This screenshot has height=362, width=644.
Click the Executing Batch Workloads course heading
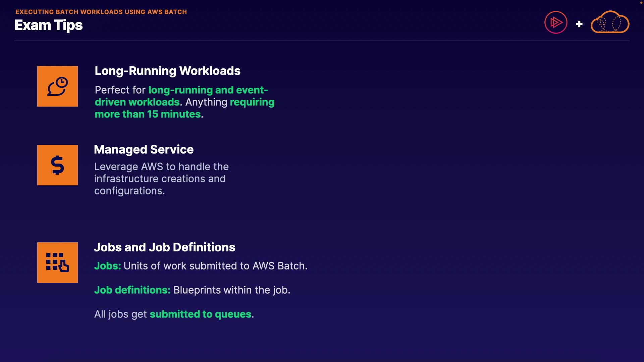click(x=101, y=12)
